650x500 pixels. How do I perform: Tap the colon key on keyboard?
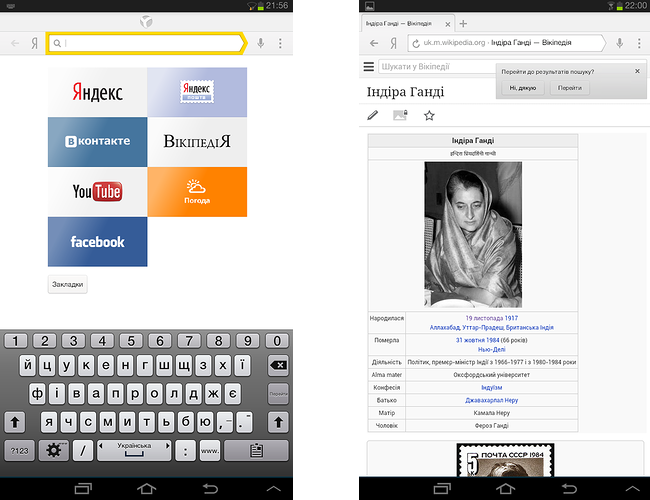pyautogui.click(x=185, y=450)
